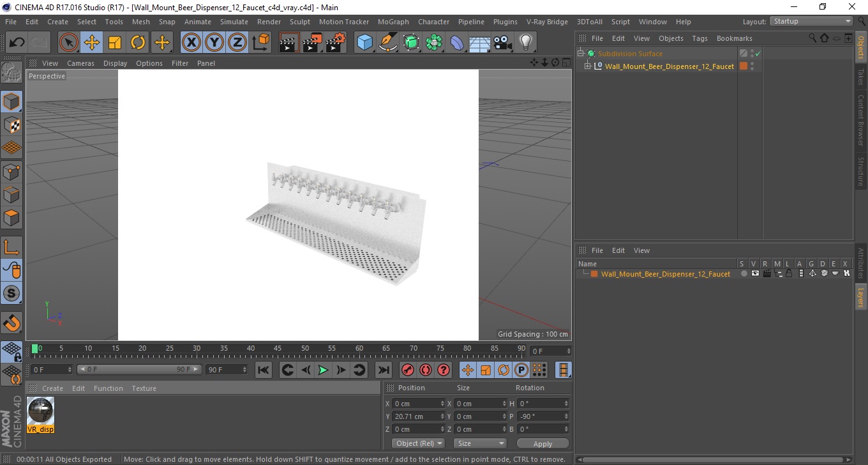This screenshot has height=465, width=868.
Task: Click the Apply button
Action: (x=542, y=443)
